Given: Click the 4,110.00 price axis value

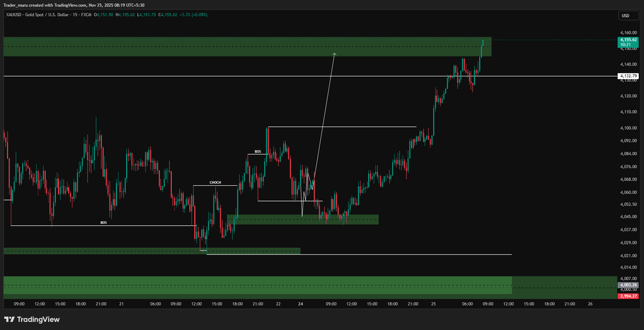Looking at the screenshot, I should [628, 112].
